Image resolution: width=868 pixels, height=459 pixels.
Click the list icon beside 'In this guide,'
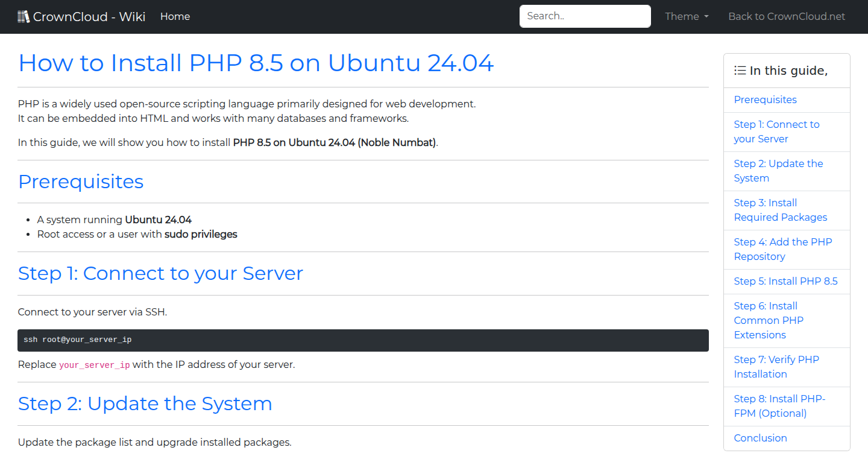coord(740,71)
